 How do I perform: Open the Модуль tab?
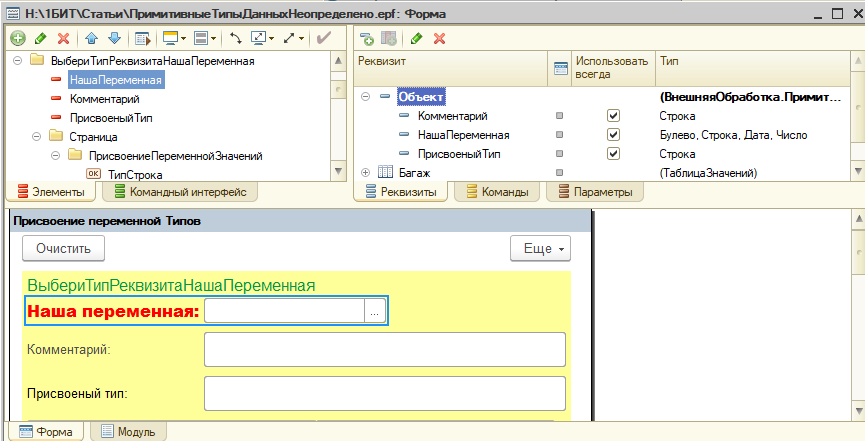127,432
